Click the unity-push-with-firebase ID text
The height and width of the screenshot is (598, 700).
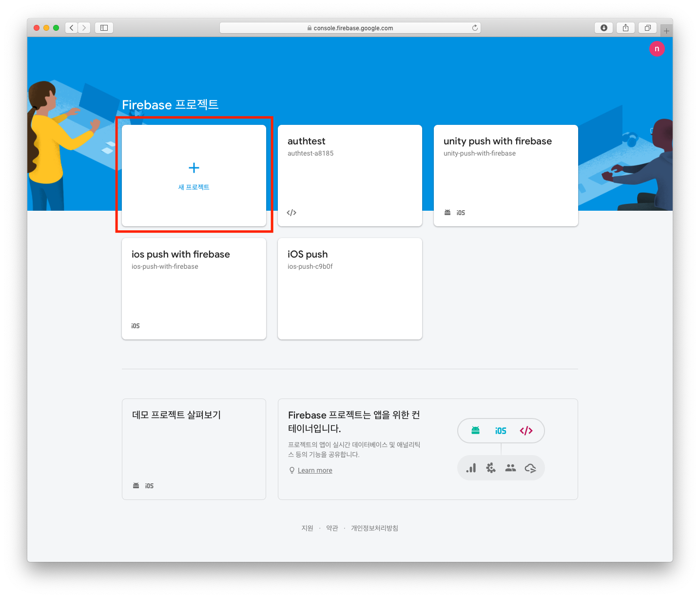[x=480, y=153]
